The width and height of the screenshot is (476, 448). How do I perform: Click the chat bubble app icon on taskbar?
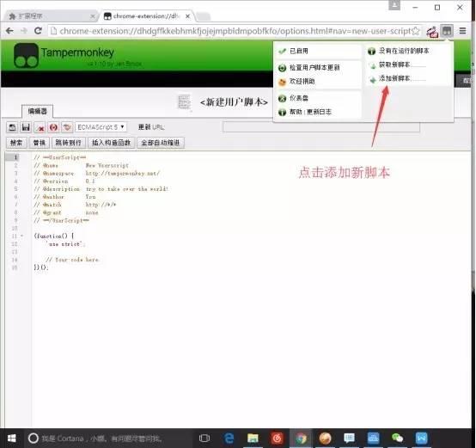coord(349,439)
